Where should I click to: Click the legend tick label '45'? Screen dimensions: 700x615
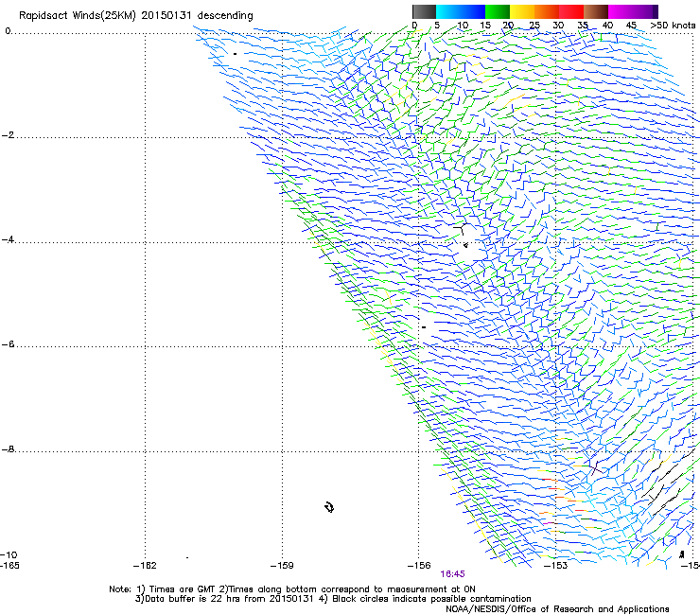(x=631, y=26)
